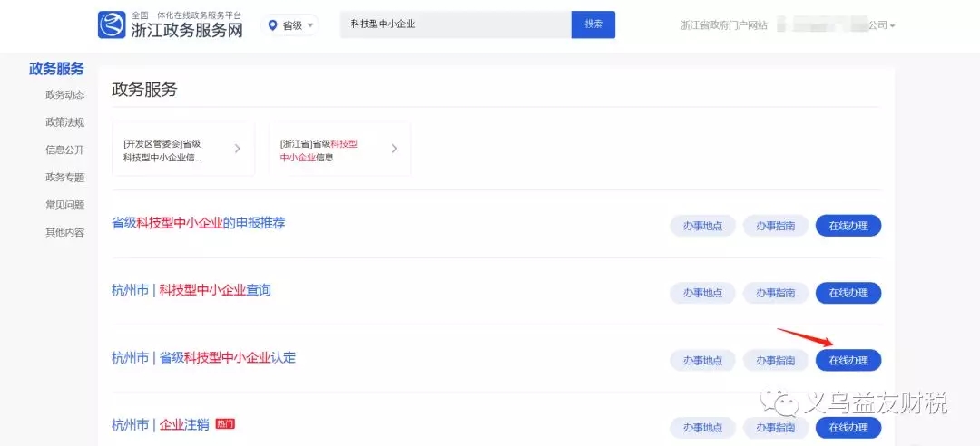Go to 常见问题 in the sidebar

(64, 205)
